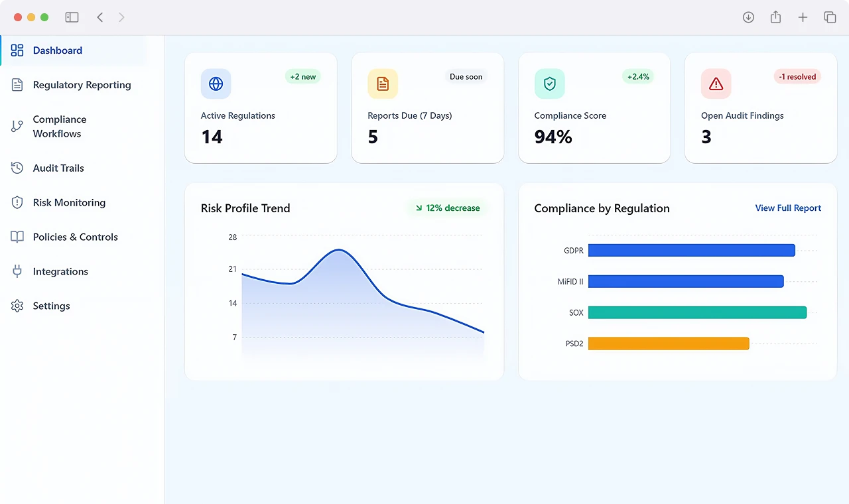Go back with the left chevron

pyautogui.click(x=100, y=17)
